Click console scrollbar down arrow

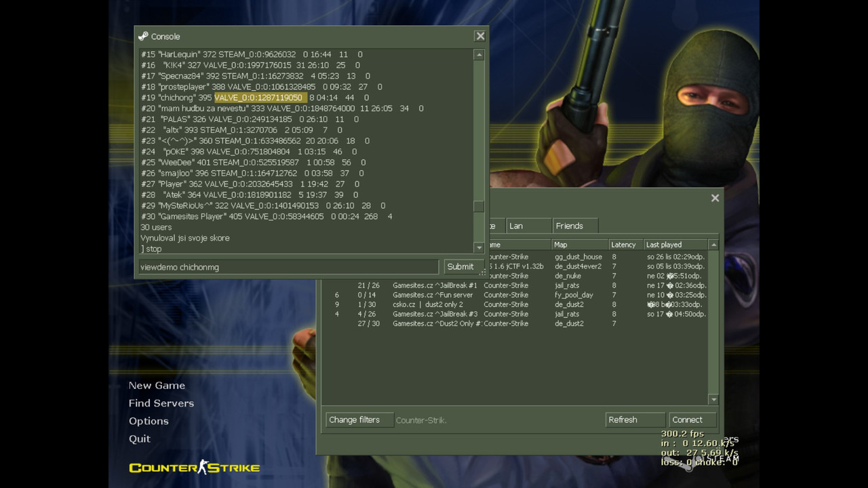(x=479, y=247)
